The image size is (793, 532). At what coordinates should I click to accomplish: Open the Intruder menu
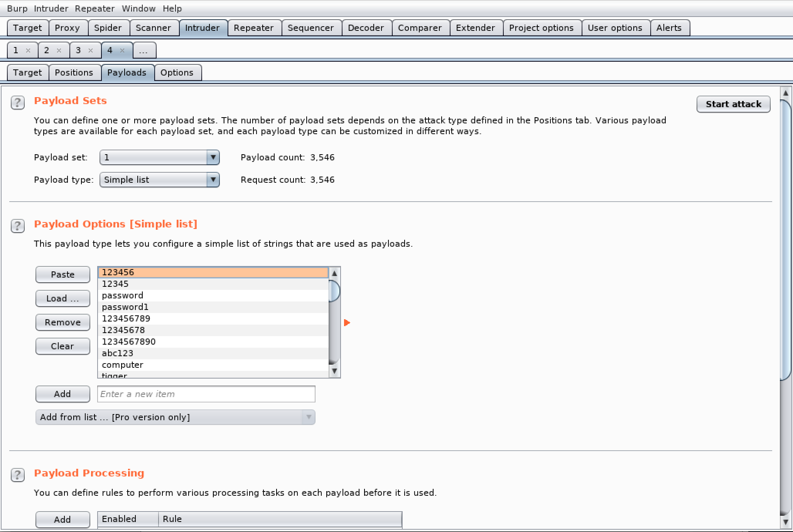tap(51, 8)
